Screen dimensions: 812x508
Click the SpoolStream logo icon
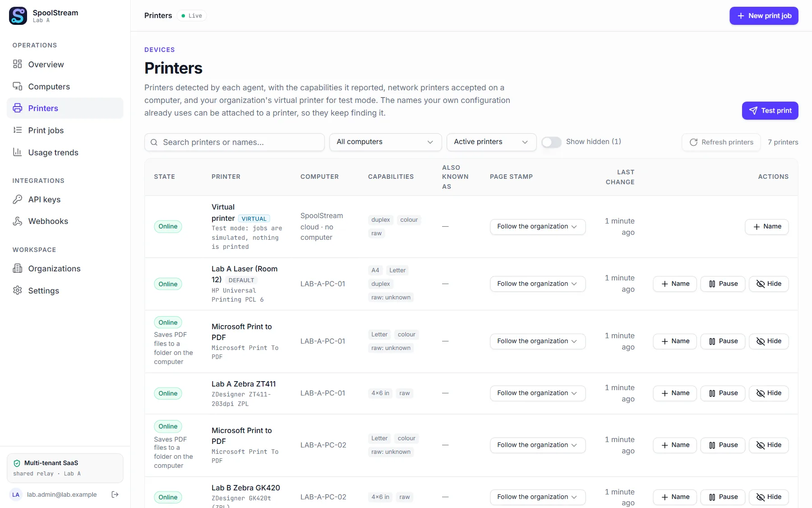(18, 16)
